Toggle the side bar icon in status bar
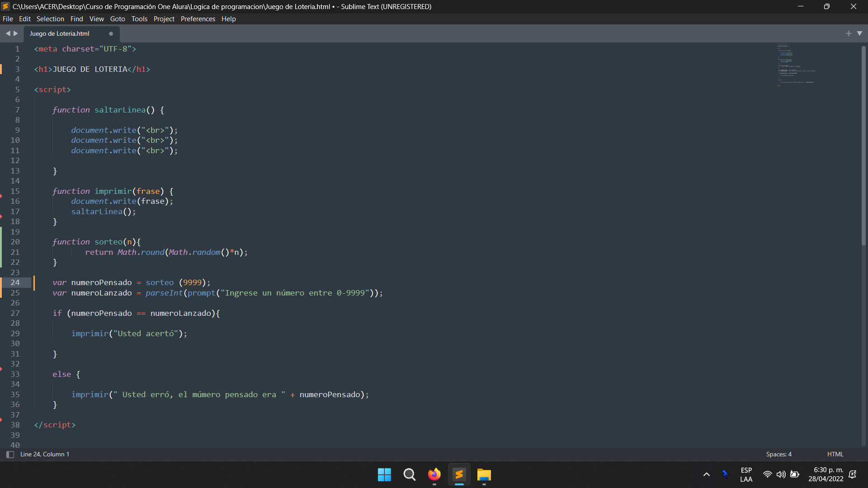The height and width of the screenshot is (488, 868). point(10,455)
